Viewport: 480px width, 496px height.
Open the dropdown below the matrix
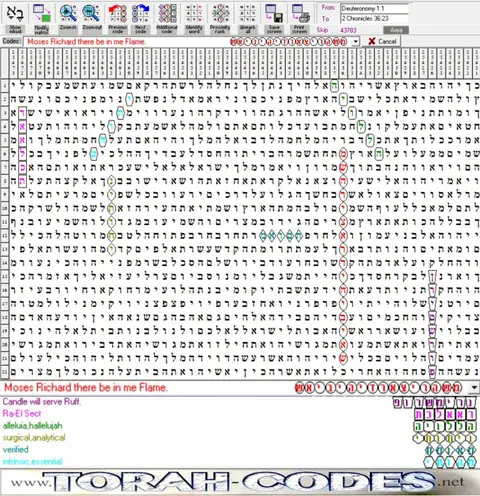[x=474, y=388]
